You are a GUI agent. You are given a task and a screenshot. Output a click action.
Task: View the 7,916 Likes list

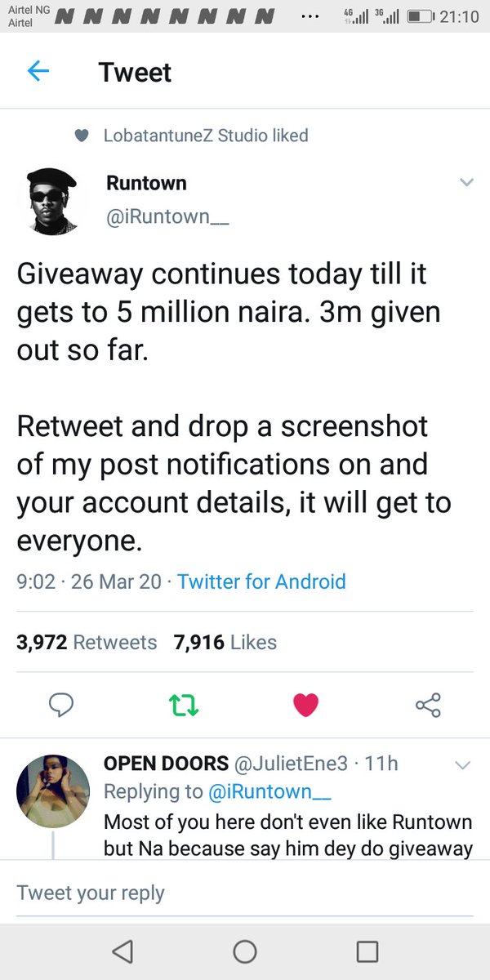coord(225,643)
